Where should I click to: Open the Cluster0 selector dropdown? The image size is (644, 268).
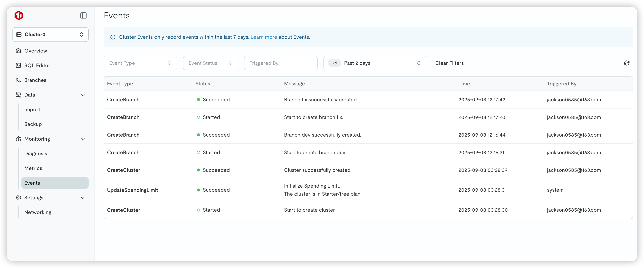tap(51, 35)
